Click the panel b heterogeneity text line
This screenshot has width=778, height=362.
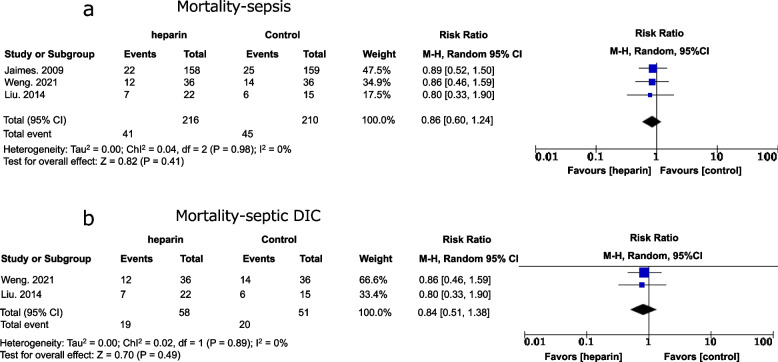click(144, 343)
